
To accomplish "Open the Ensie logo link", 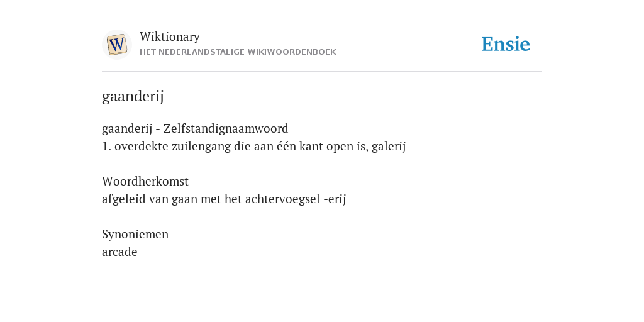I will click(506, 45).
